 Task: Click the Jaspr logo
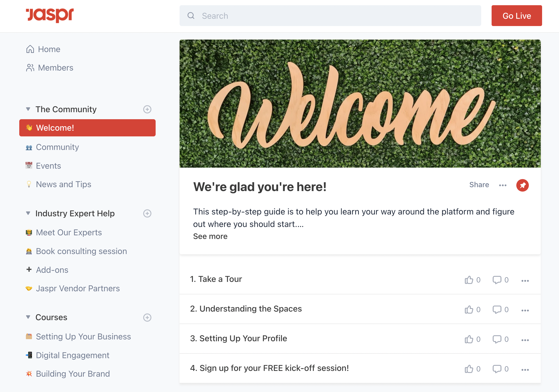(50, 15)
